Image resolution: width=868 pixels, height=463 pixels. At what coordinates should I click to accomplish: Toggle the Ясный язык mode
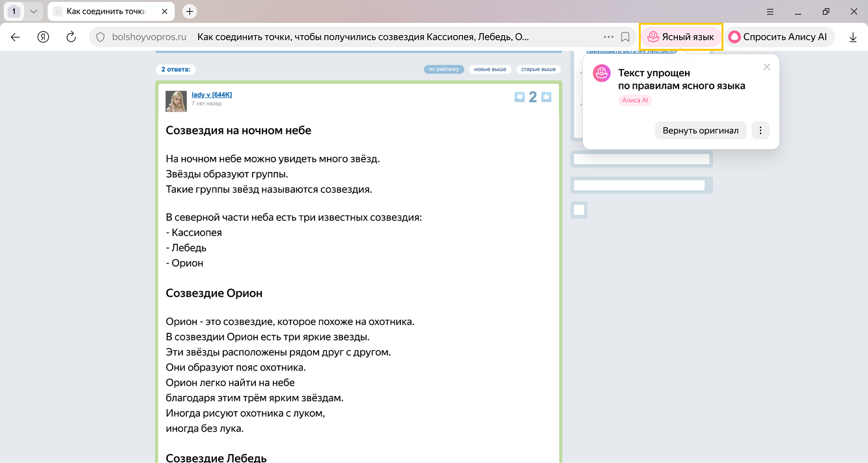(681, 37)
